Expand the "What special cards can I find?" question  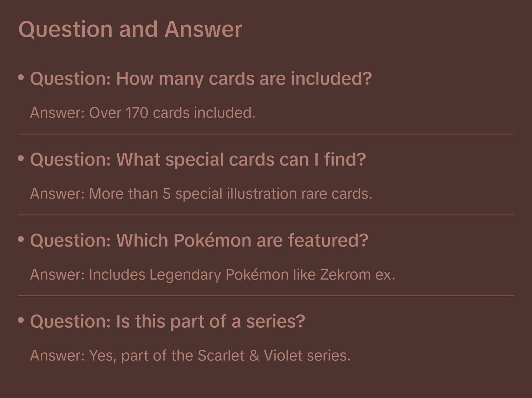pyautogui.click(x=198, y=160)
